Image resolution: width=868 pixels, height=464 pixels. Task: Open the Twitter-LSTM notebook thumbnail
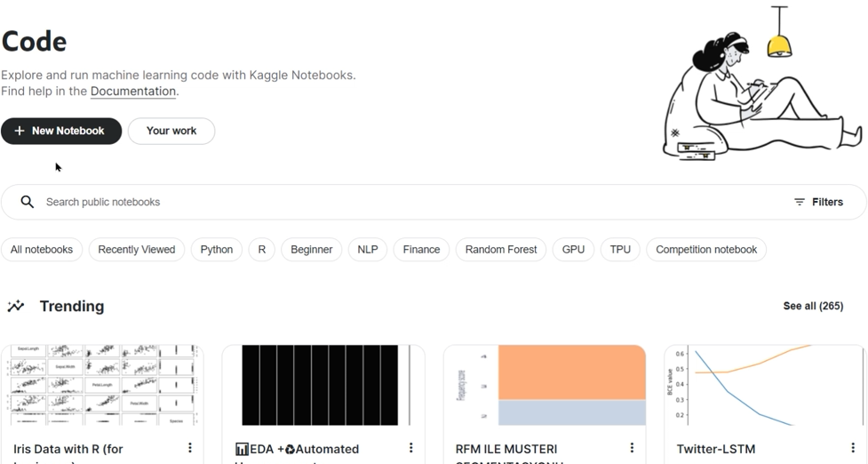(x=764, y=385)
